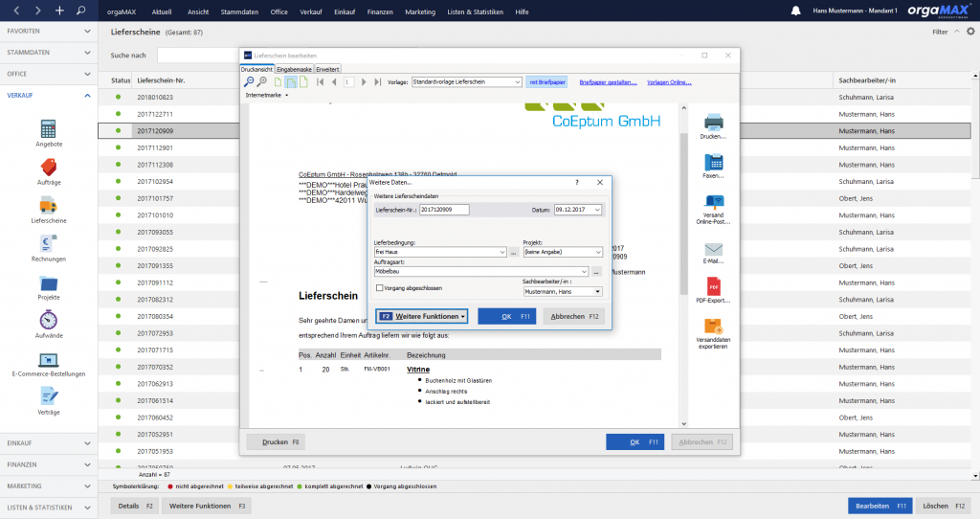Click the notification bell icon

(x=795, y=11)
